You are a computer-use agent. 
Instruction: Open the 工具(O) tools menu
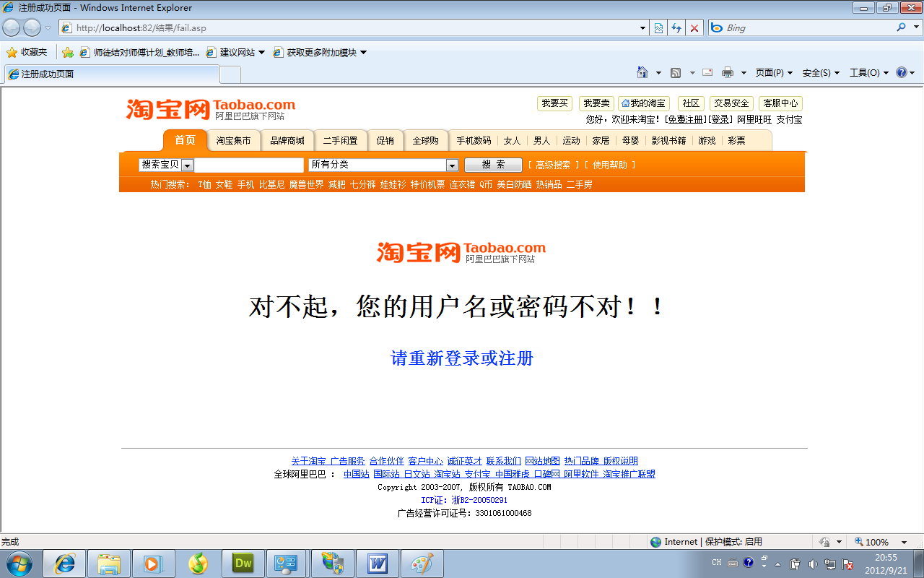868,73
